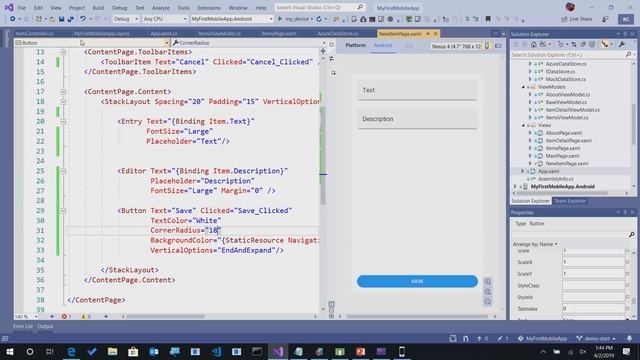Image resolution: width=640 pixels, height=360 pixels.
Task: Collapse ContentPage.Content outline on line 17
Action: click(63, 92)
